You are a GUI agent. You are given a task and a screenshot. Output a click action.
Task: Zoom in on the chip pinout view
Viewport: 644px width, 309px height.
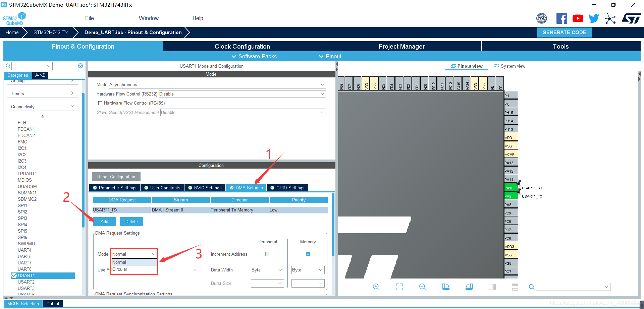(376, 287)
